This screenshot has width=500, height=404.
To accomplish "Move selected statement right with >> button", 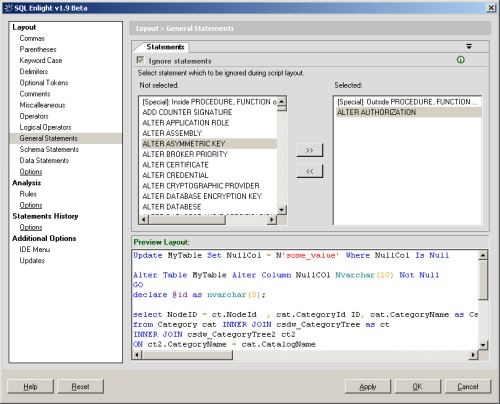I will [310, 150].
